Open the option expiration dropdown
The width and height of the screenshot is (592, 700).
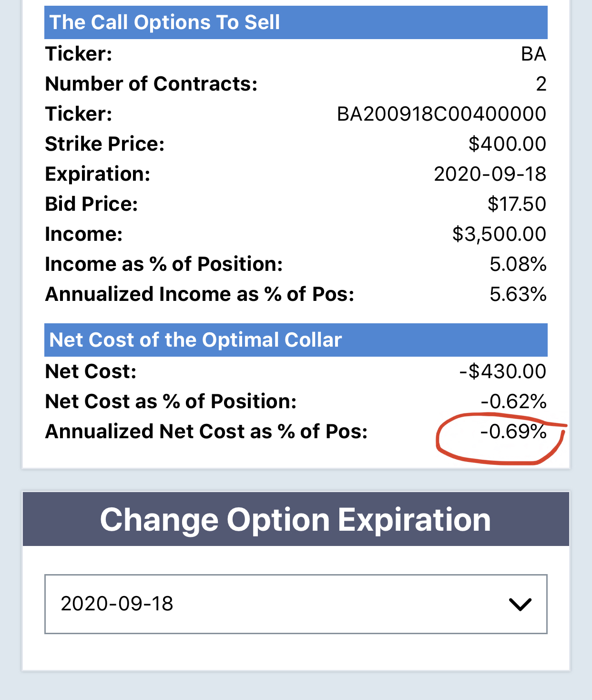[x=296, y=604]
